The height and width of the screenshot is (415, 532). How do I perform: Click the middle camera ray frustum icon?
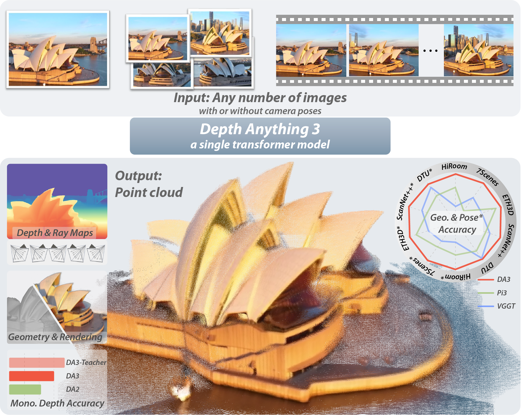58,253
